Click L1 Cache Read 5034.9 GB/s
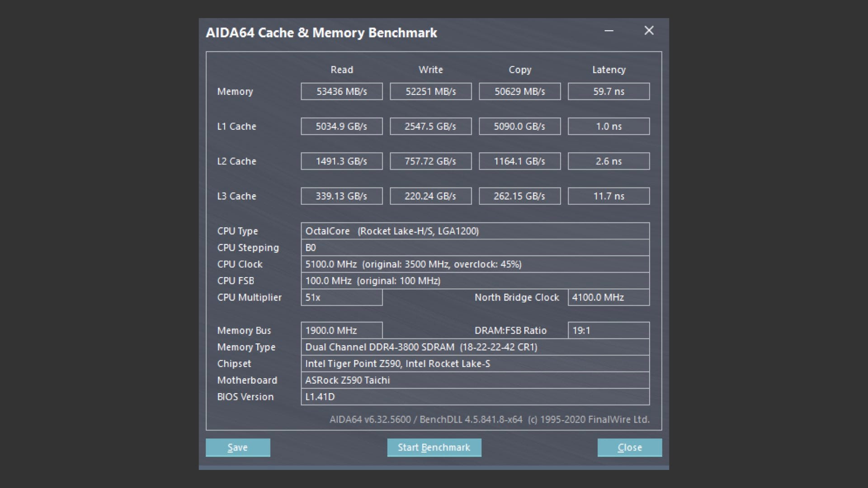Screen dimensions: 868x488 pos(342,126)
